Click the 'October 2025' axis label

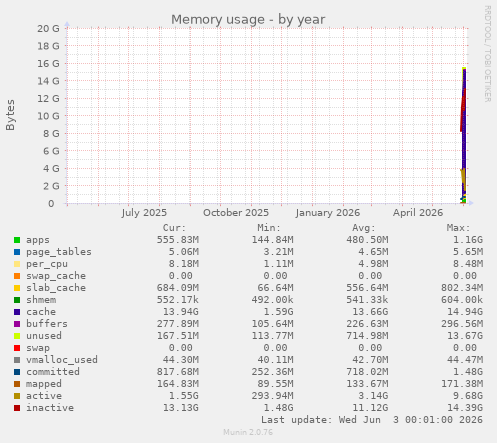(236, 213)
